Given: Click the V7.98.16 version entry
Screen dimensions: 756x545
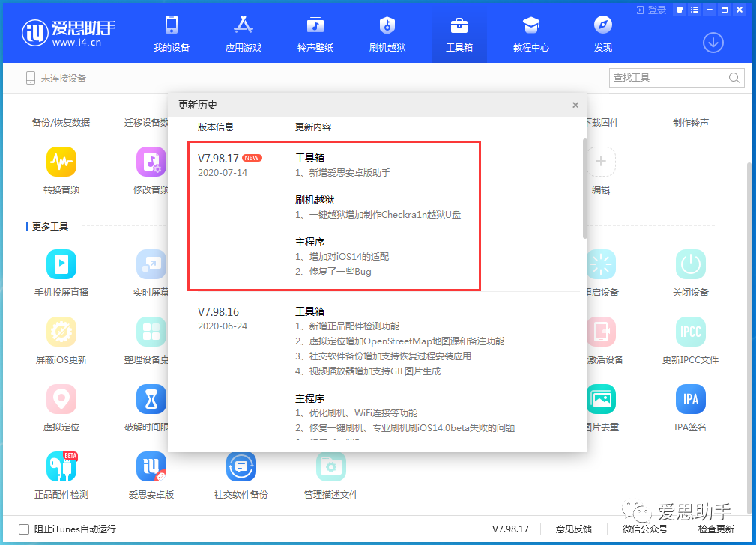Looking at the screenshot, I should point(218,311).
